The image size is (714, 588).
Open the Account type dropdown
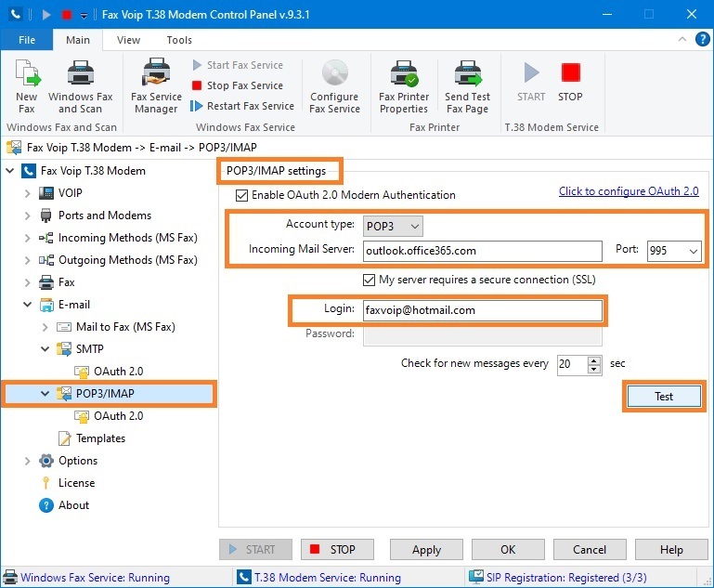[x=393, y=227]
